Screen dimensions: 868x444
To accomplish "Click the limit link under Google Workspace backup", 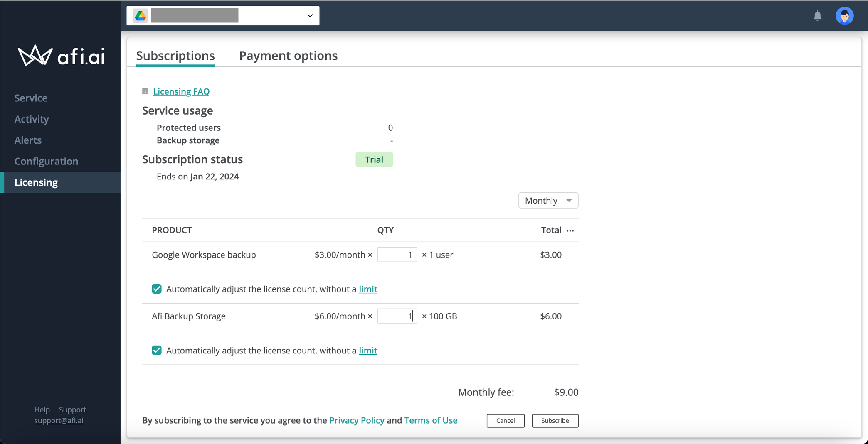I will [x=368, y=289].
